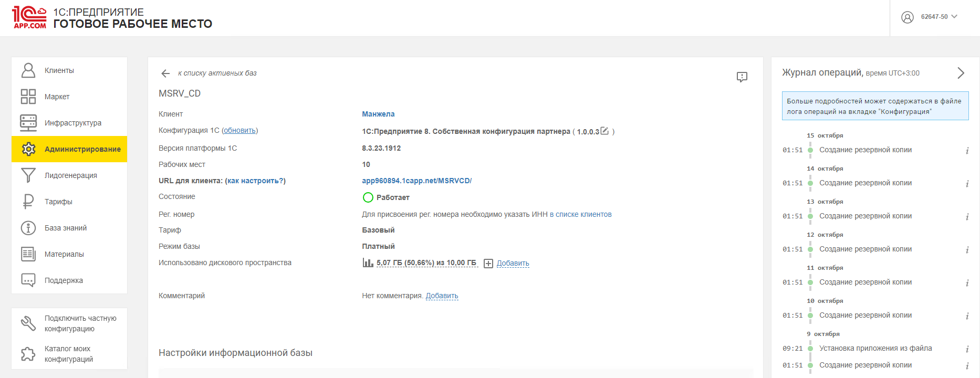The height and width of the screenshot is (378, 980).
Task: Click info icon for 14 октября backup
Action: click(967, 184)
